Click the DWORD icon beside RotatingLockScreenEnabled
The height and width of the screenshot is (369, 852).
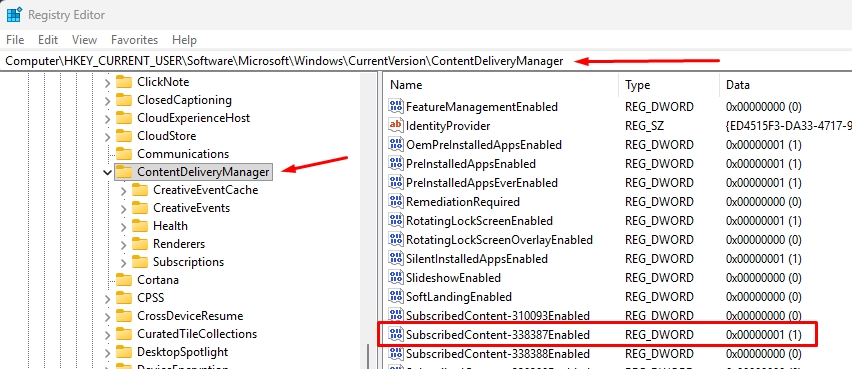tap(396, 221)
